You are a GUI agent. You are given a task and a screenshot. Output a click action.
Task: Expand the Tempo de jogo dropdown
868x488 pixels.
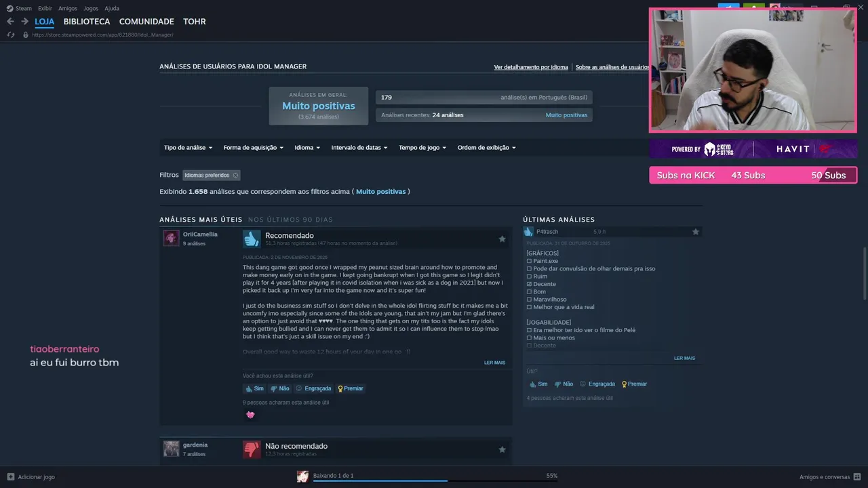click(x=422, y=148)
